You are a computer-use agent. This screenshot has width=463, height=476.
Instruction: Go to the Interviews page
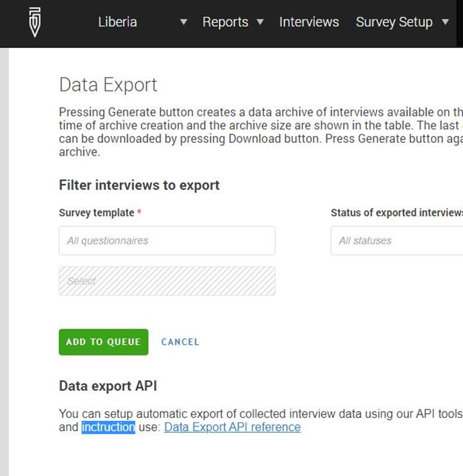[x=309, y=22]
